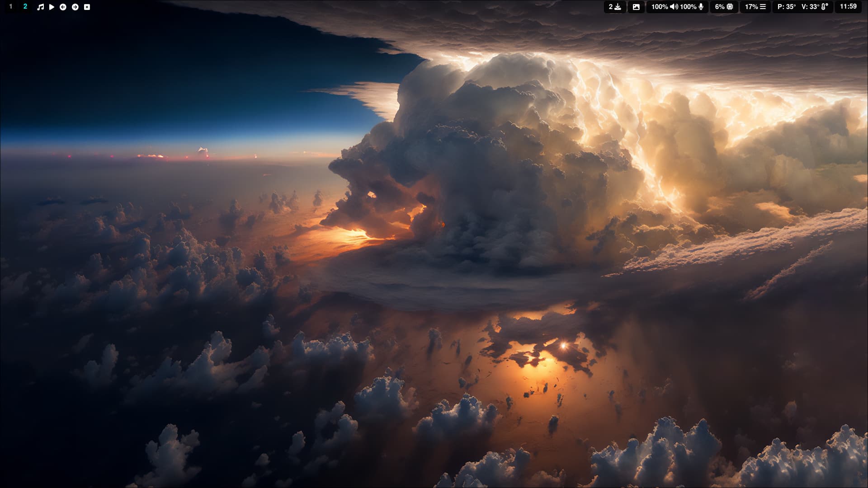Click the 100% microphone level text
Image resolution: width=868 pixels, height=488 pixels.
tap(688, 7)
